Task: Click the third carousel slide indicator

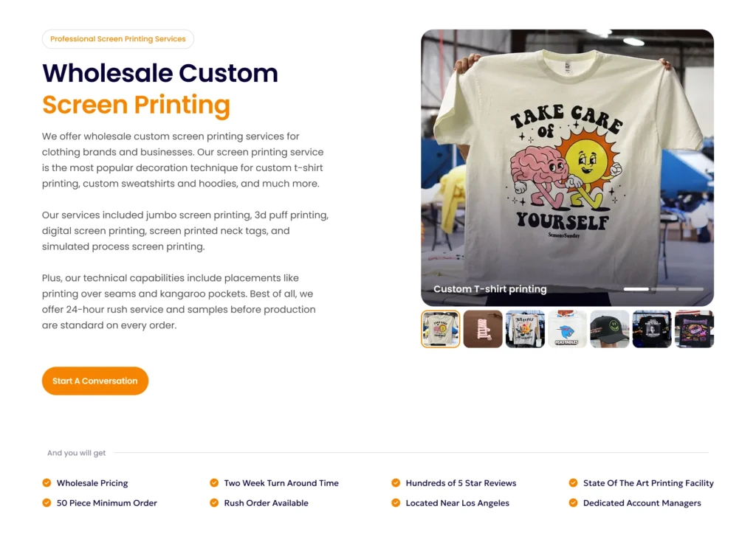Action: (x=691, y=289)
